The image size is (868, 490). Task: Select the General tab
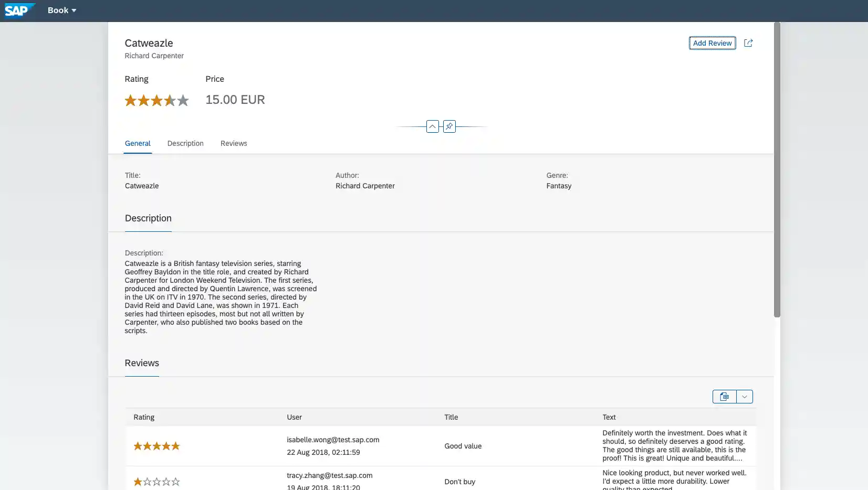click(138, 143)
